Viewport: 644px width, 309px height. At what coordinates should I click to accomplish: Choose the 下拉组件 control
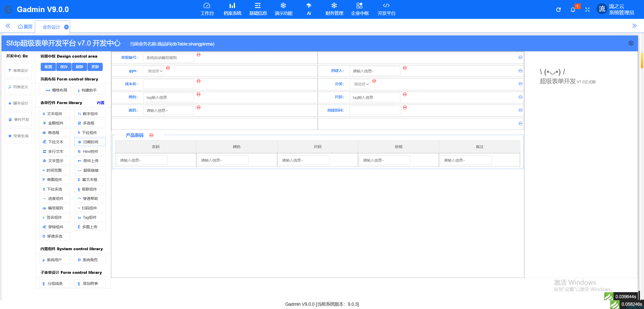tap(90, 133)
